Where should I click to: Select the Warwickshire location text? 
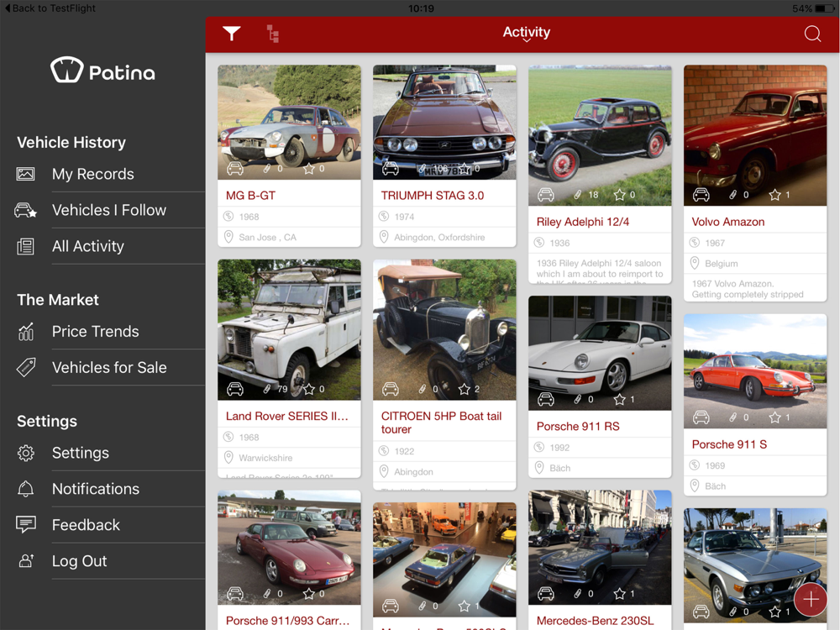pyautogui.click(x=265, y=458)
